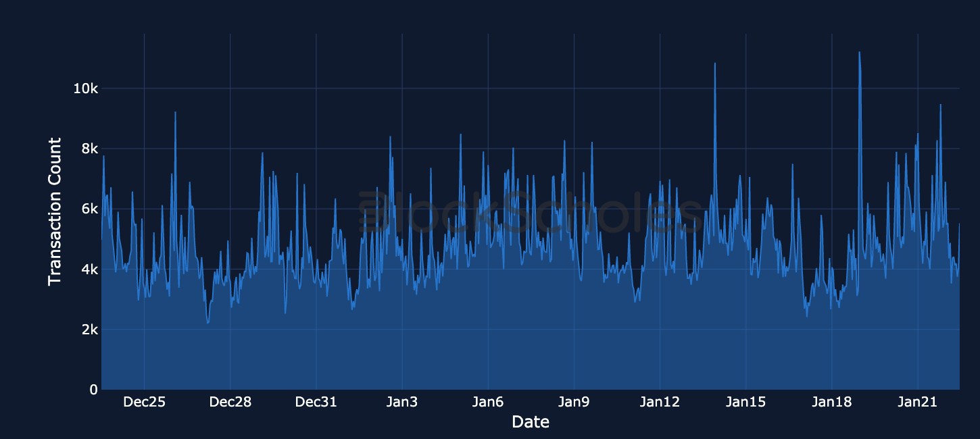Click the Dec31 date tick label
Image resolution: width=980 pixels, height=439 pixels.
click(316, 403)
